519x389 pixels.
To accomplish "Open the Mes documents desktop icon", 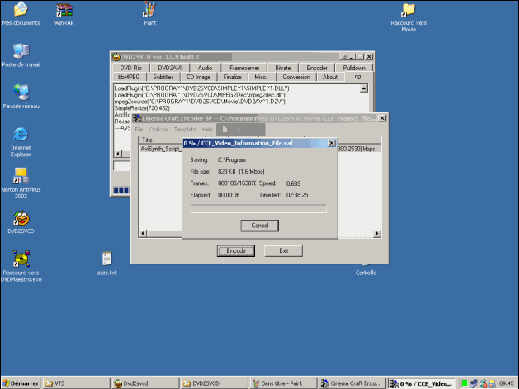I will (x=21, y=14).
